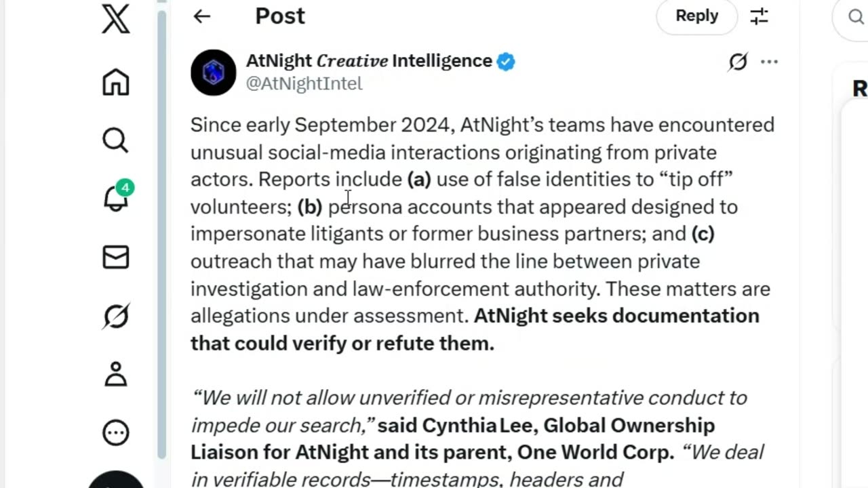Viewport: 868px width, 488px height.
Task: Click the @AtNightIntel handle
Action: click(304, 83)
